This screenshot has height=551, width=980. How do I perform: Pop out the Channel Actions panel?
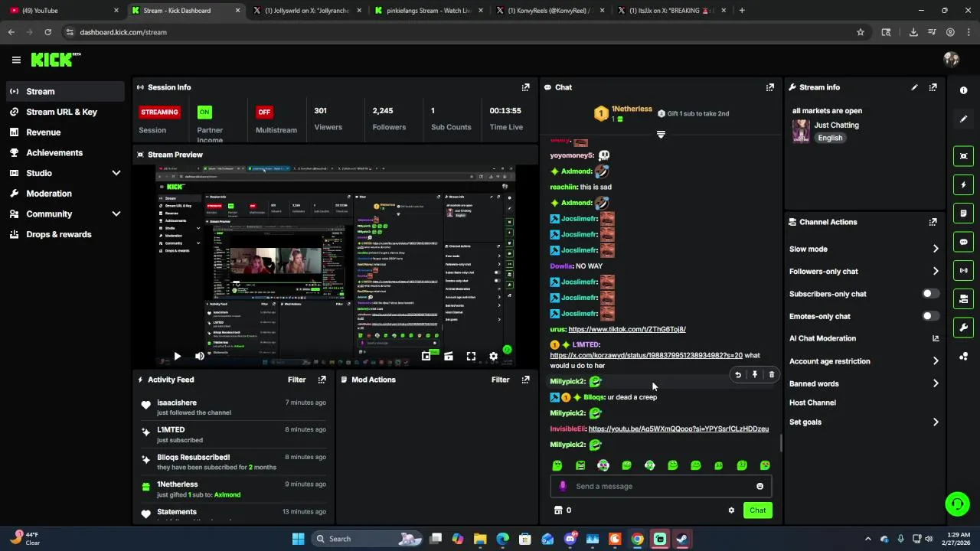point(933,222)
